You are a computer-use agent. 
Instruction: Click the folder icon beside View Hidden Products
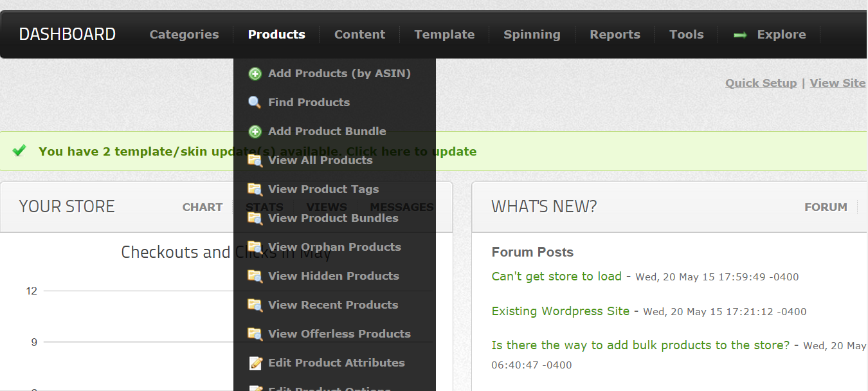(x=255, y=277)
